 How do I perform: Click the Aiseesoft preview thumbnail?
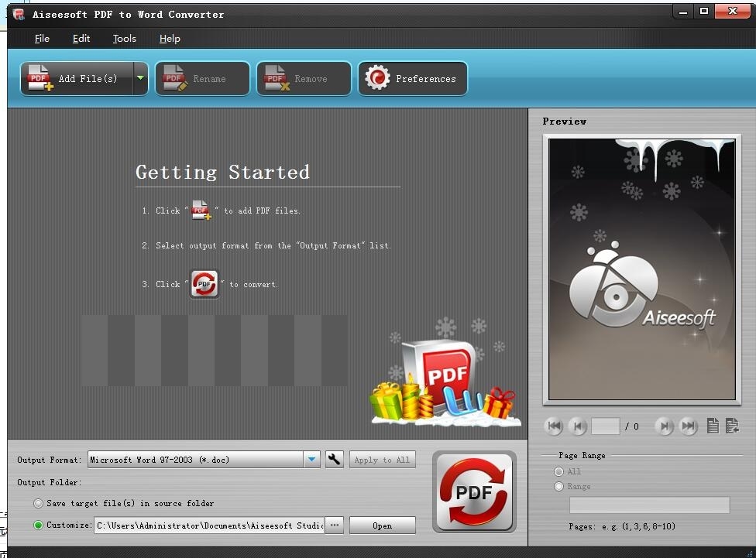click(641, 269)
